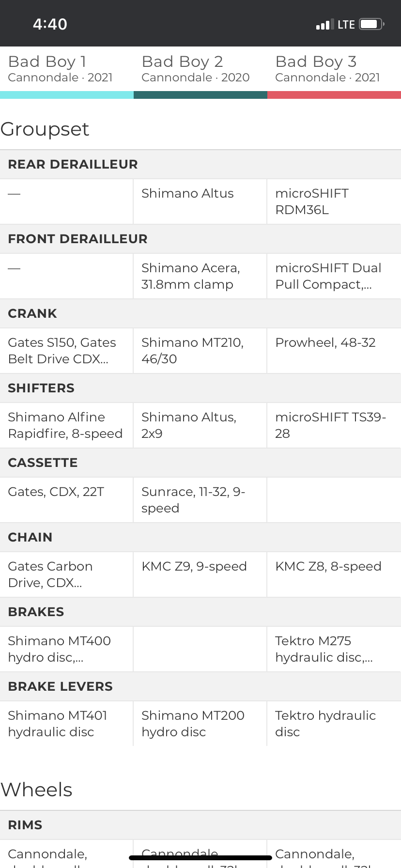Tap the home indicator bar at bottom

[200, 858]
